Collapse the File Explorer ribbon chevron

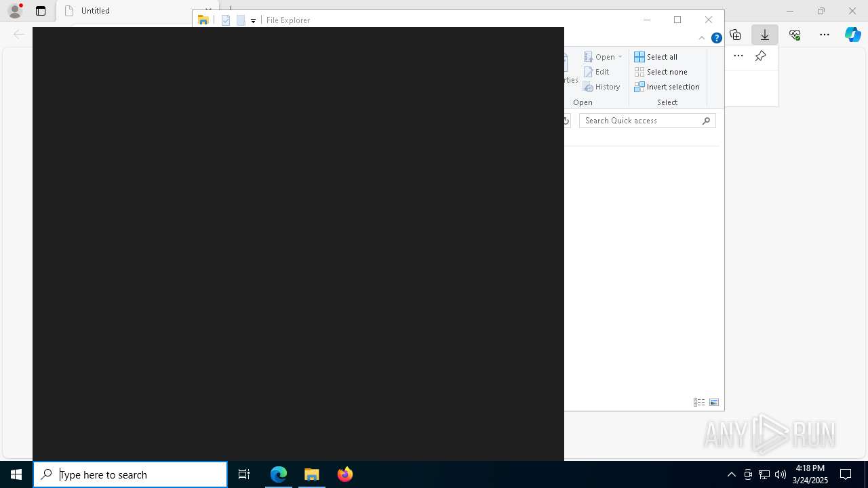(702, 38)
